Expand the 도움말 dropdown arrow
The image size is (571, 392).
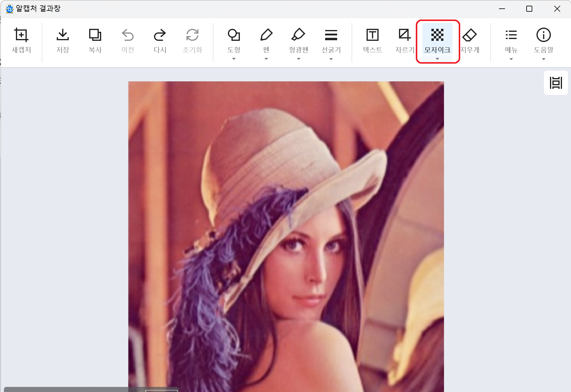(x=544, y=59)
